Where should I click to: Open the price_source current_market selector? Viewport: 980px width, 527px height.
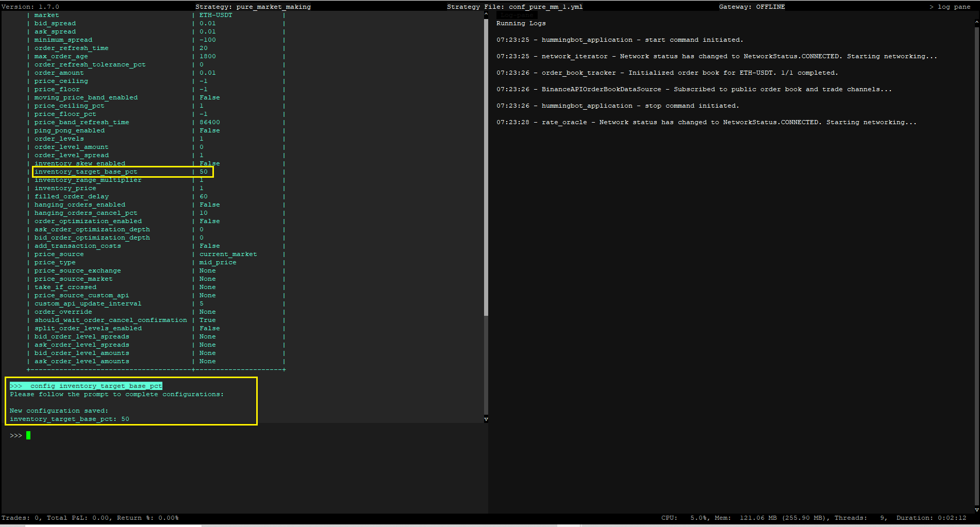228,253
